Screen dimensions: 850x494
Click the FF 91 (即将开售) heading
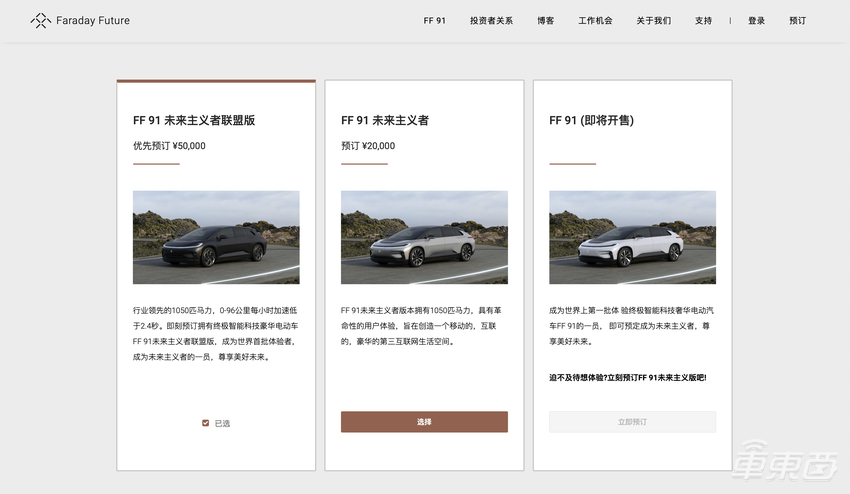point(591,120)
